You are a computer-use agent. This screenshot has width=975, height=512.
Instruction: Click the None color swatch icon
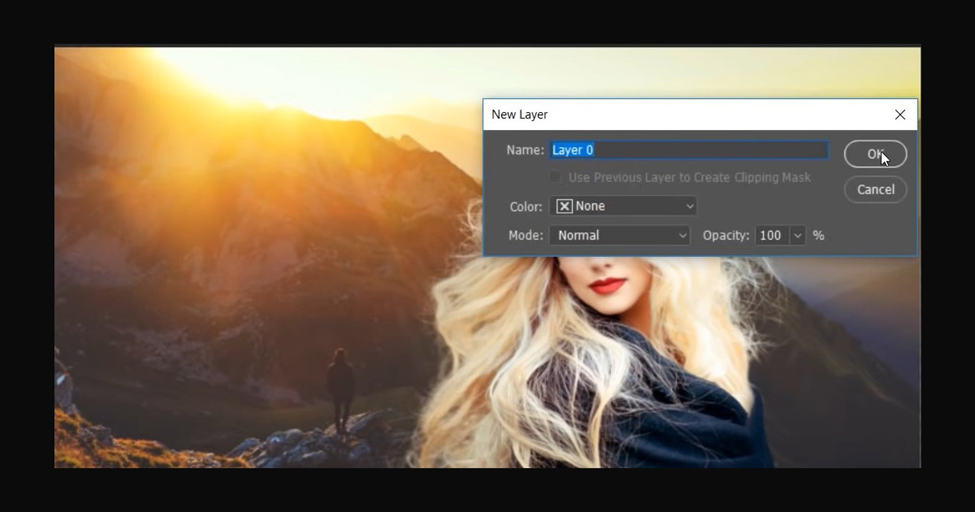(x=564, y=206)
